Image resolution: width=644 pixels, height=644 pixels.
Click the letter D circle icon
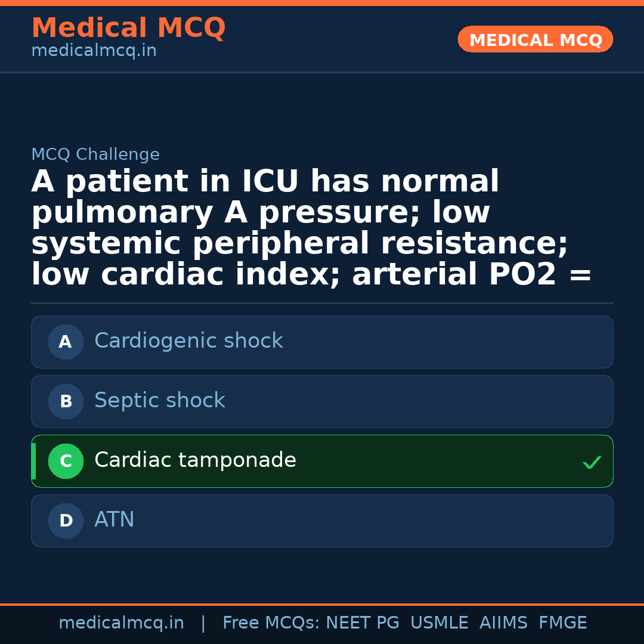tap(66, 521)
